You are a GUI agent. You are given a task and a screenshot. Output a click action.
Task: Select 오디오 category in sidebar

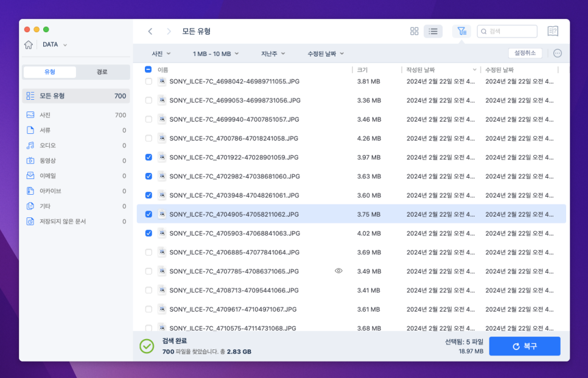pyautogui.click(x=76, y=145)
